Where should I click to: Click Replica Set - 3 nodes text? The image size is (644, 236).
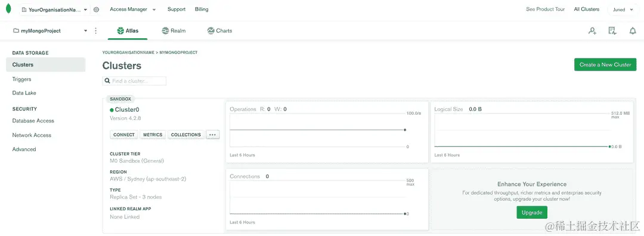[x=136, y=197]
